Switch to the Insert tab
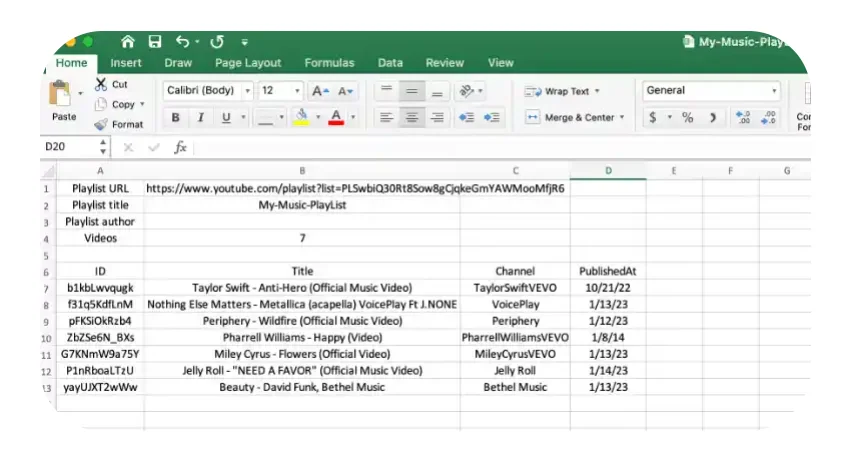The height and width of the screenshot is (449, 860). click(126, 63)
